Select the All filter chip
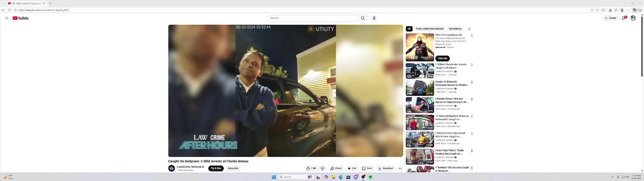644x181 pixels. point(409,29)
